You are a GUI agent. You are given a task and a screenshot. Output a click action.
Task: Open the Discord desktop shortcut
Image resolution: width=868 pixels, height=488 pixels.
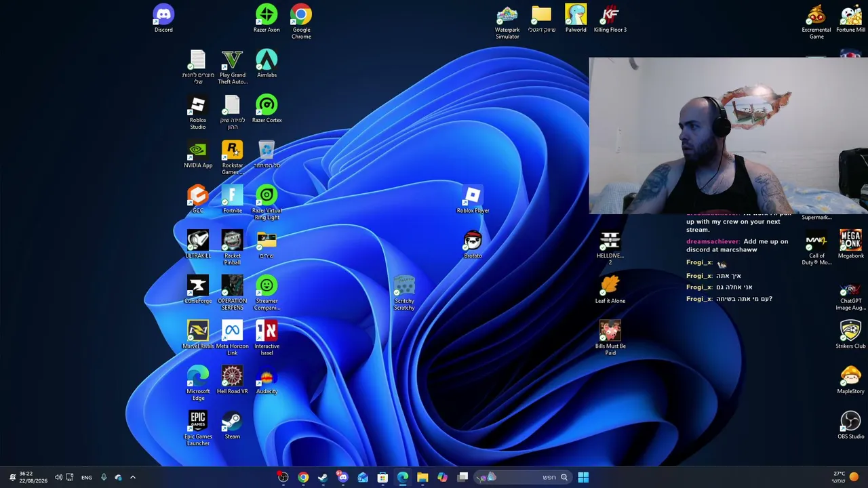click(x=163, y=19)
